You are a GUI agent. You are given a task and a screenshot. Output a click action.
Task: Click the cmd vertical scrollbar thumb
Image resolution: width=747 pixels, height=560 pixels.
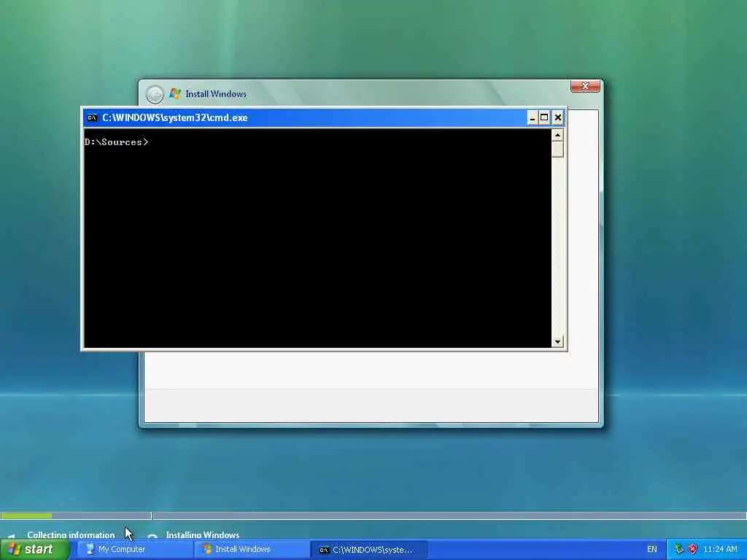click(x=557, y=149)
